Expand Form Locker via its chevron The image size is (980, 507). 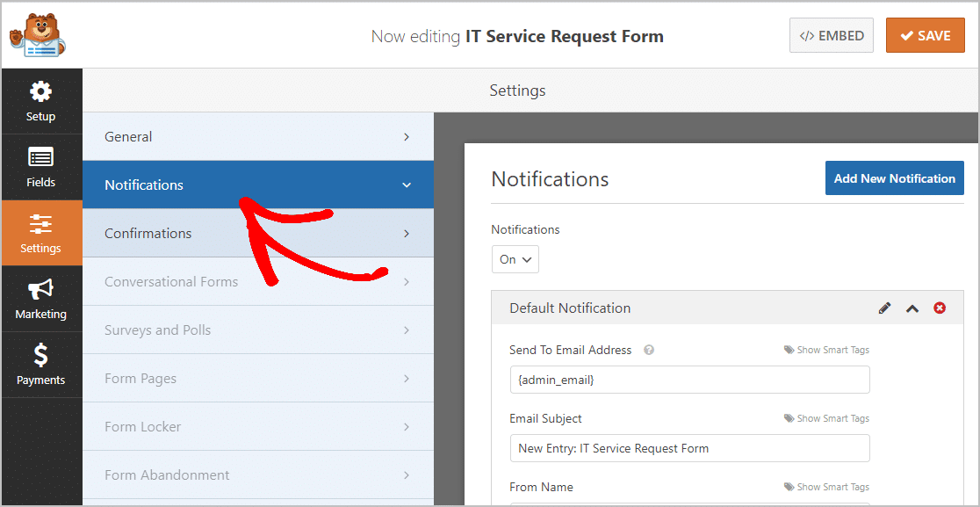click(x=407, y=427)
